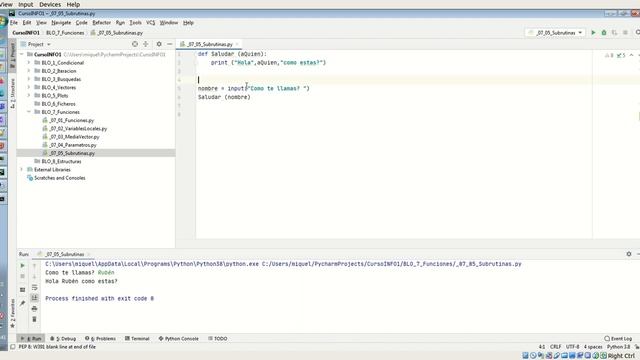Click CRLF line separator in status bar
The image size is (640, 360).
coord(555,347)
